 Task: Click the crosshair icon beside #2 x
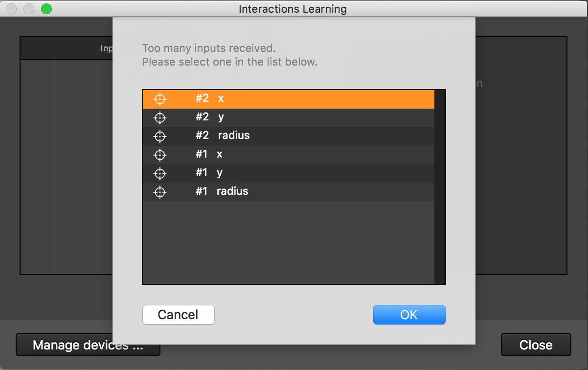click(x=160, y=99)
